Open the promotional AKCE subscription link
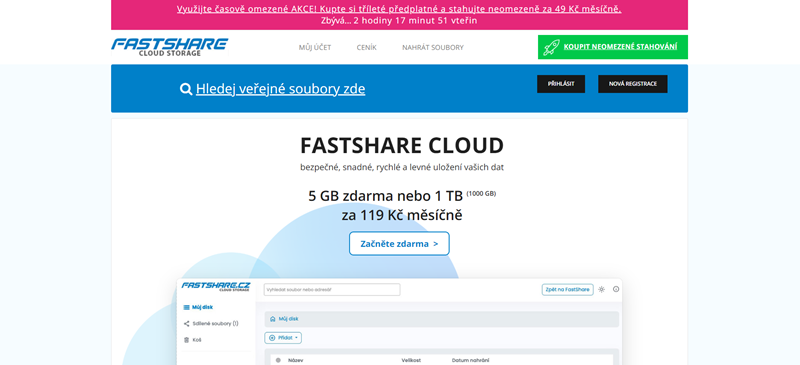Screen dimensions: 800x365 coord(399,9)
